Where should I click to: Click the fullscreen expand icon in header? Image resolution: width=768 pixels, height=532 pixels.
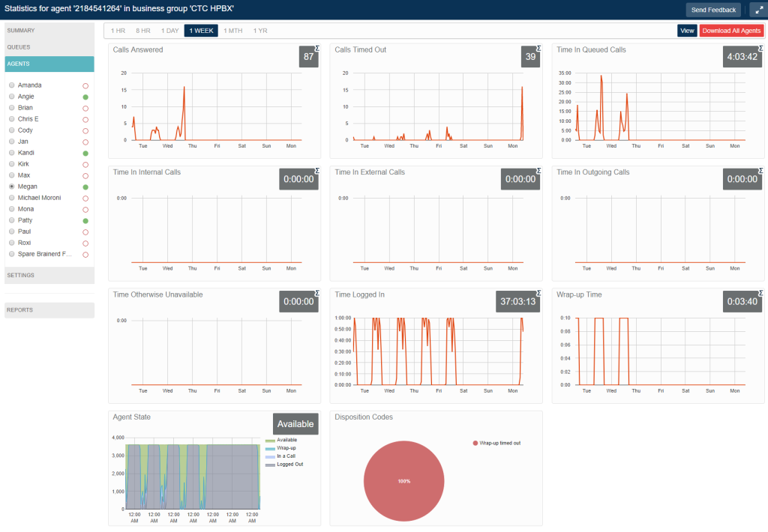point(759,10)
